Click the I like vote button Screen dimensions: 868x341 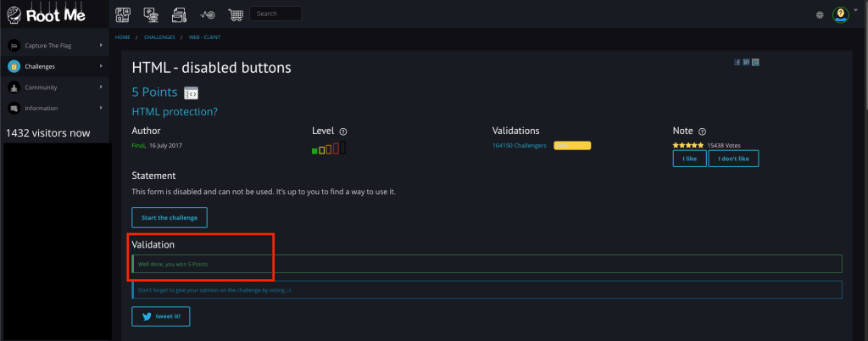tap(689, 159)
